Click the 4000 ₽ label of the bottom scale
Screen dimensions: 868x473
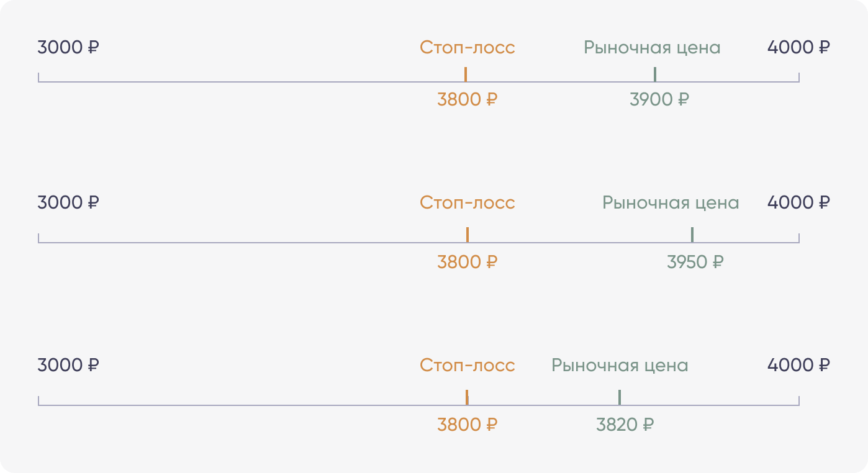click(798, 365)
